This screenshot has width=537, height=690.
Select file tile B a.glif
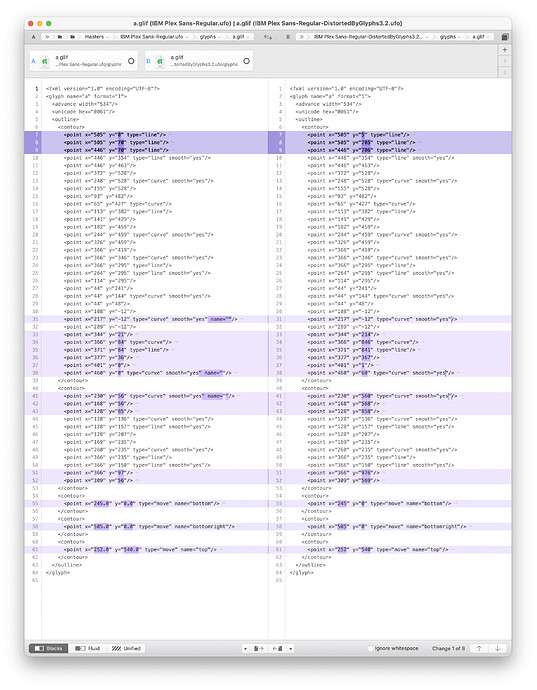[x=199, y=61]
